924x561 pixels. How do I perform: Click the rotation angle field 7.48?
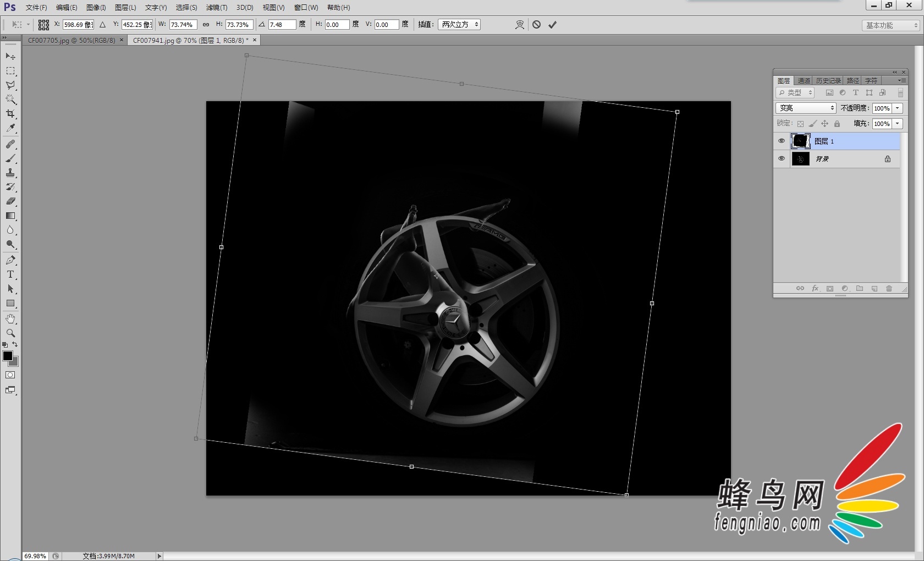tap(282, 25)
